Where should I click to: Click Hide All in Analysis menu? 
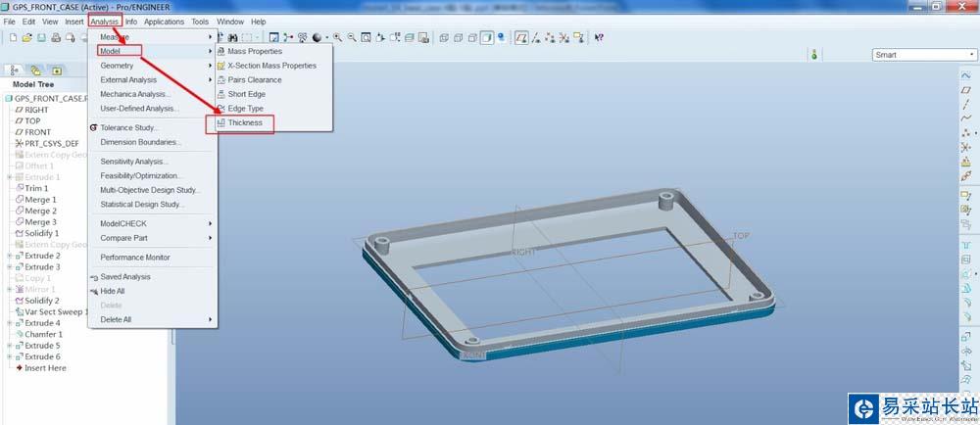click(113, 292)
